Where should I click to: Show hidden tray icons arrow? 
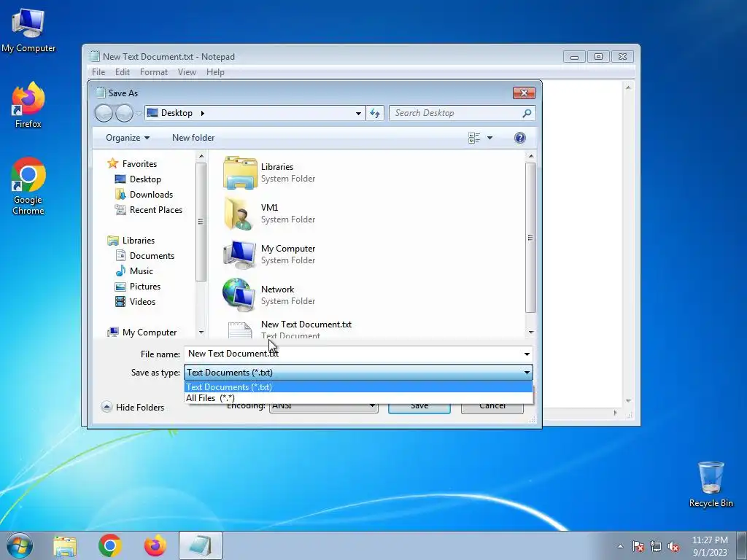[620, 546]
